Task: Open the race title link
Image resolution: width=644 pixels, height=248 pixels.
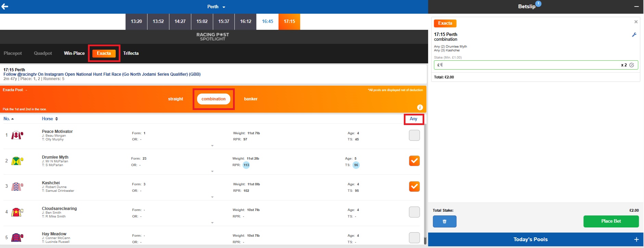Action: point(102,74)
